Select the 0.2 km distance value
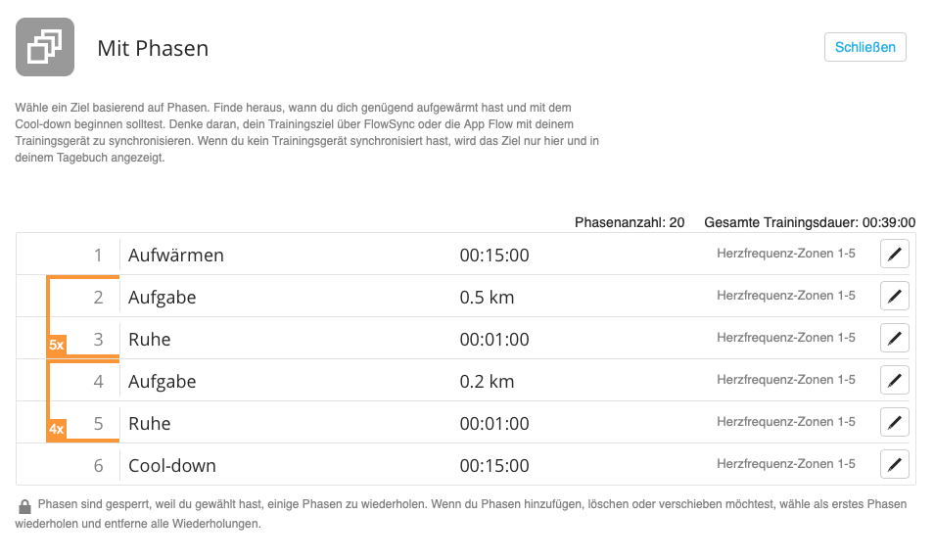 click(487, 382)
